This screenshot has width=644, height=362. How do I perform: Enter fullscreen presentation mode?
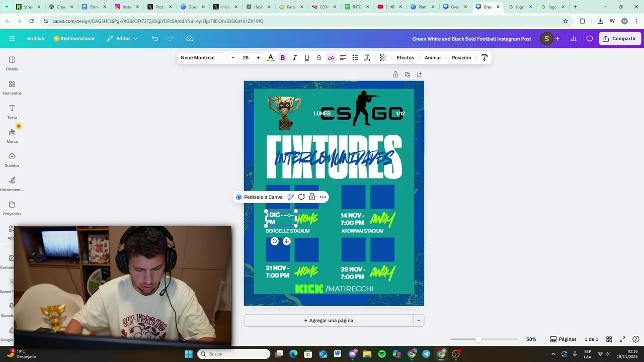point(622,339)
